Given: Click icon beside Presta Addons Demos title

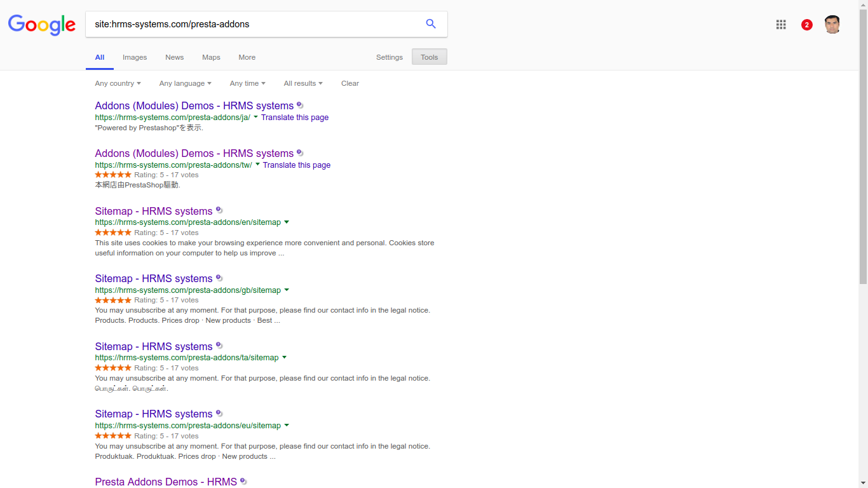Looking at the screenshot, I should pos(243,481).
